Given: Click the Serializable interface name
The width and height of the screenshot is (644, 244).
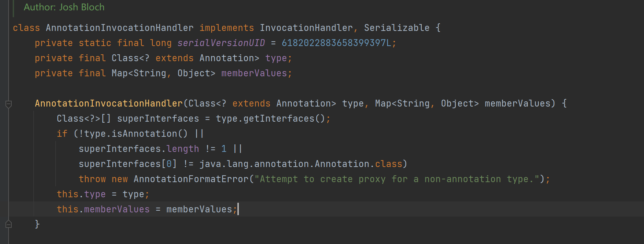Looking at the screenshot, I should pos(397,28).
